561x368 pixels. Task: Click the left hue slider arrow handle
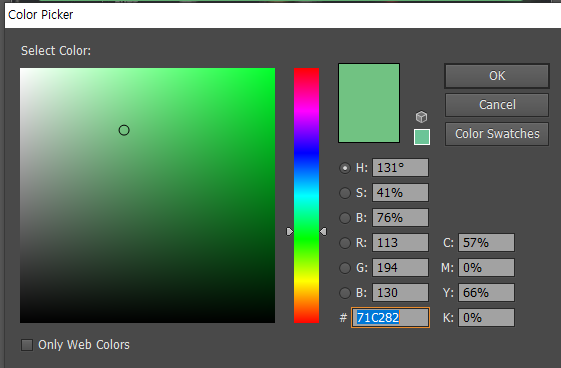tap(290, 232)
